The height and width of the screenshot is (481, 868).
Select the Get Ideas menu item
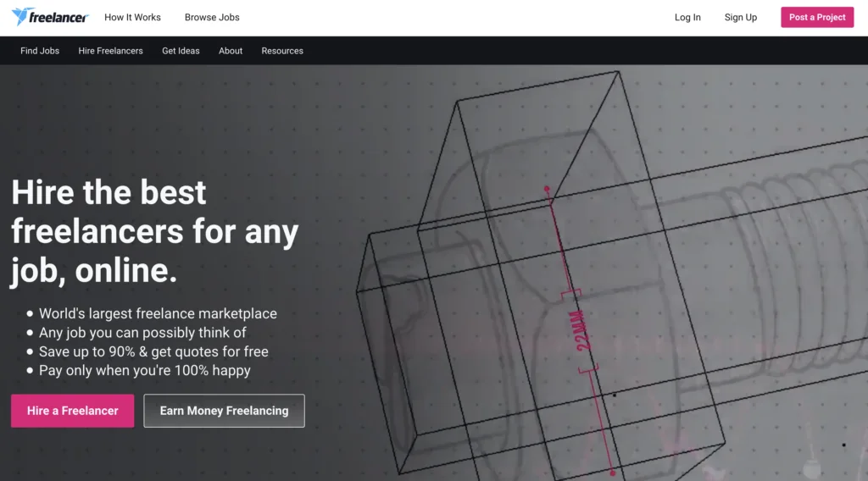181,51
